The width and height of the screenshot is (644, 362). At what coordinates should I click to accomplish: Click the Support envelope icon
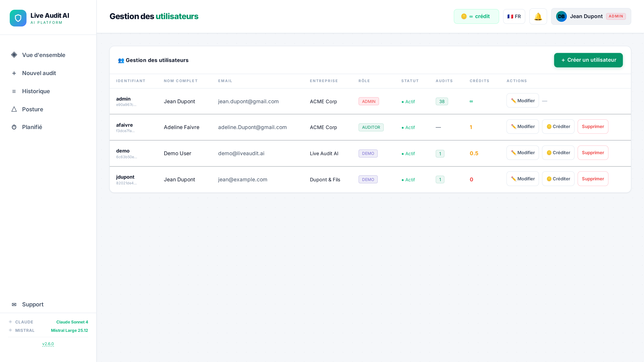coord(14,304)
